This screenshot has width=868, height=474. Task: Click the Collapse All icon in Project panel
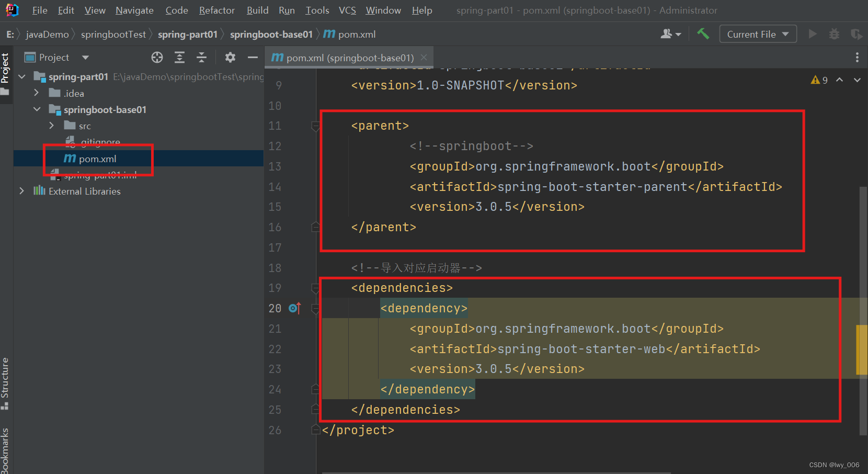point(201,58)
